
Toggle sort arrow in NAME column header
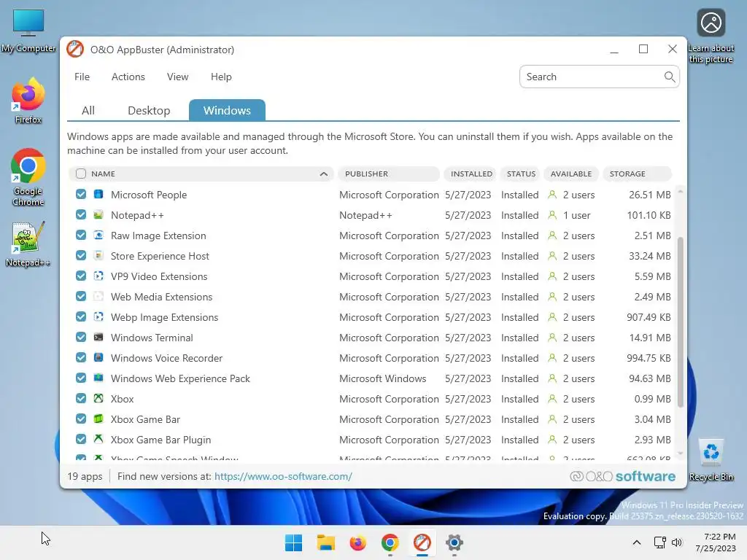pyautogui.click(x=323, y=174)
